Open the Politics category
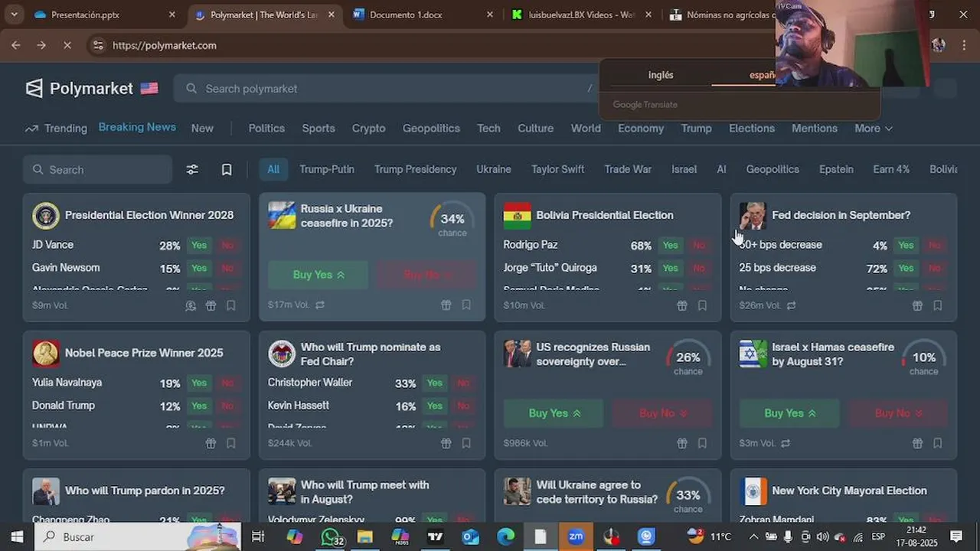Image resolution: width=980 pixels, height=551 pixels. [266, 129]
